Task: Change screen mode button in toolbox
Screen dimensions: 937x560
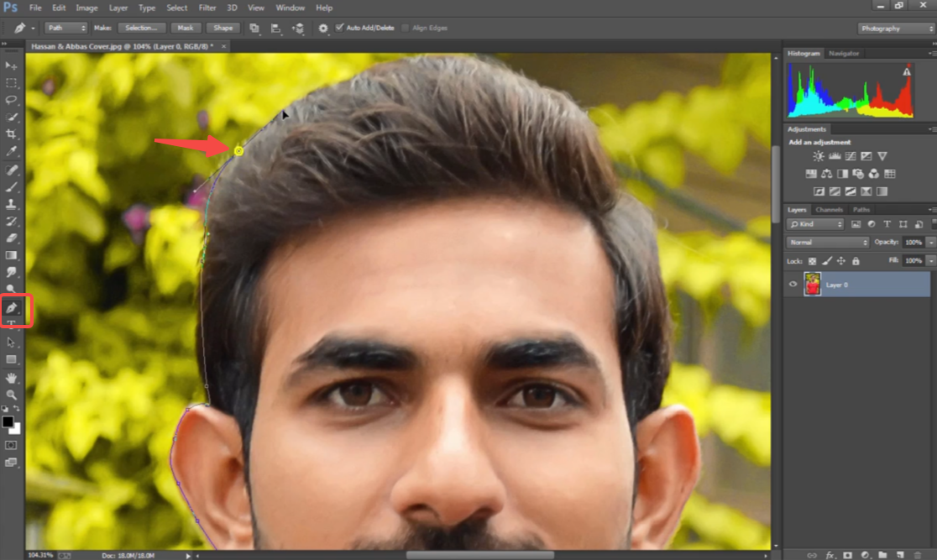Action: [11, 463]
